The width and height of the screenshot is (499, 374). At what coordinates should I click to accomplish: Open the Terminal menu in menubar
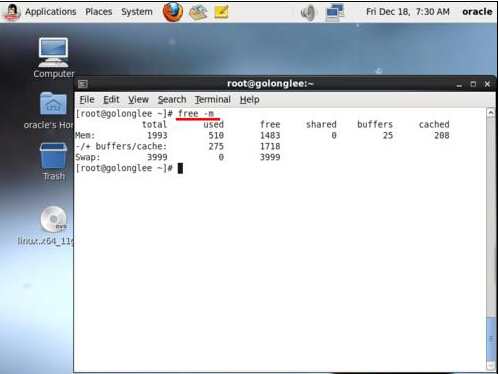pyautogui.click(x=213, y=99)
